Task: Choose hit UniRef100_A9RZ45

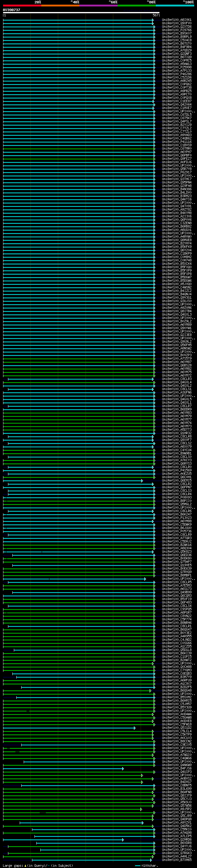Action: coord(176,81)
